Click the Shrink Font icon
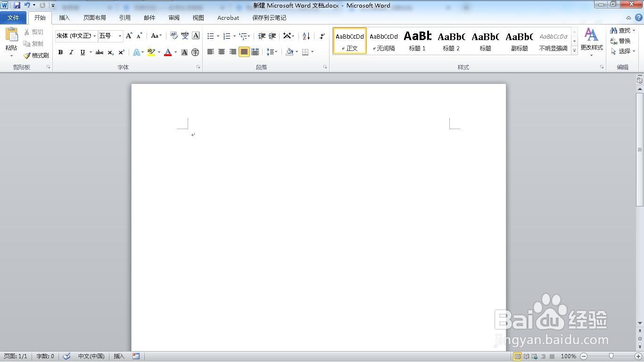The height and width of the screenshot is (362, 644). click(x=139, y=36)
